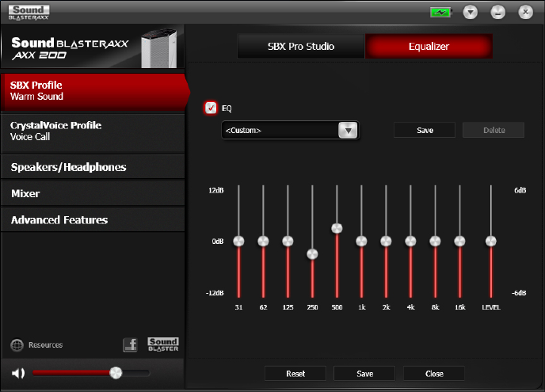Open the Resources link
This screenshot has width=545, height=392.
point(45,345)
